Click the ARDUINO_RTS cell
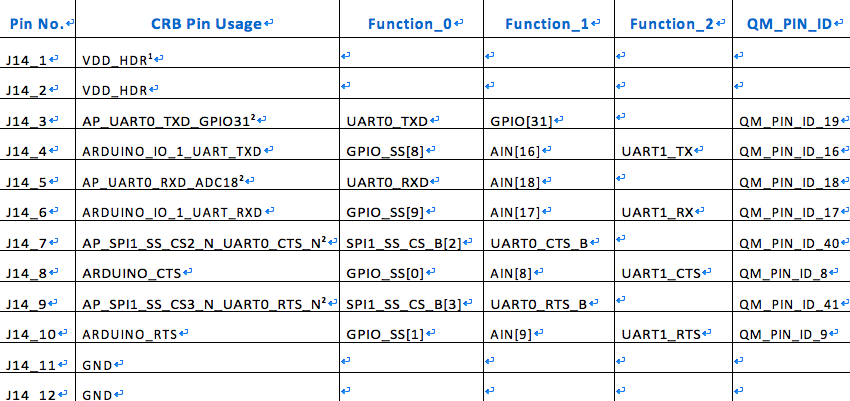This screenshot has width=850, height=401. click(208, 327)
